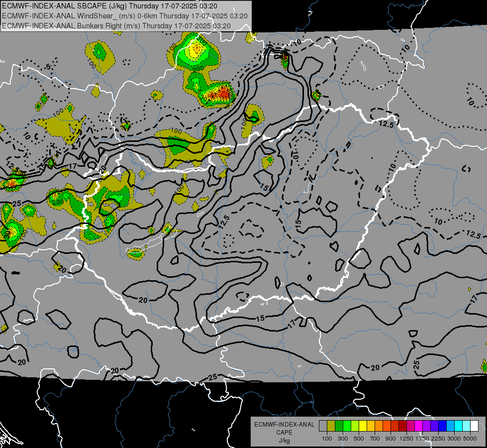The height and width of the screenshot is (448, 487).
Task: Pick the olive 100 J/kg legend swatch
Action: click(x=331, y=426)
